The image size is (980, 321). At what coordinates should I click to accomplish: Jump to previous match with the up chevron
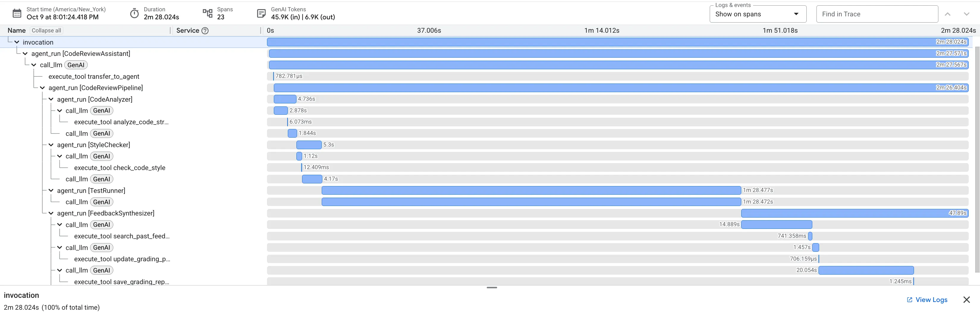pos(948,14)
